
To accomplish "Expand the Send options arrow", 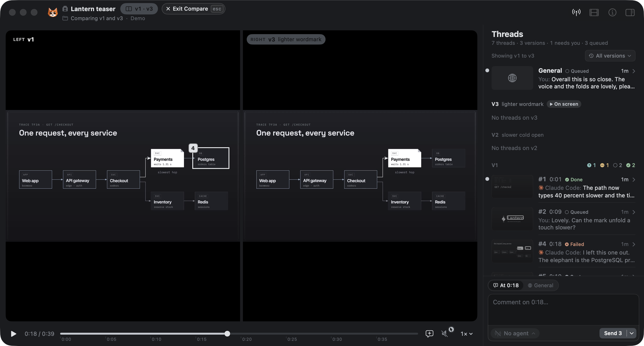I will 632,333.
